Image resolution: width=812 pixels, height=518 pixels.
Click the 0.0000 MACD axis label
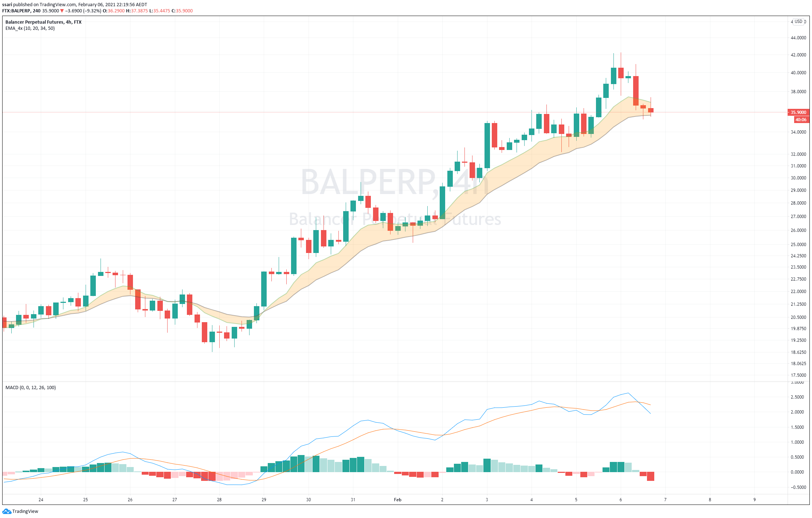tap(797, 472)
